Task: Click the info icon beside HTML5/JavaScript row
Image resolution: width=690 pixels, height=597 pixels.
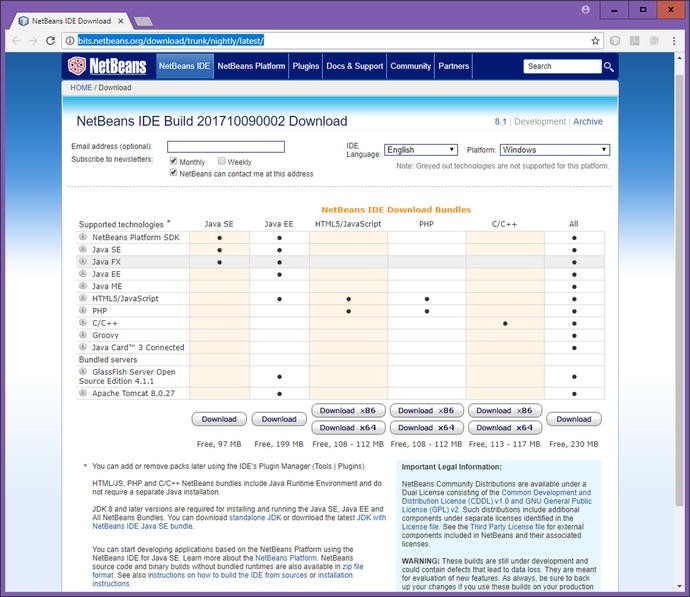Action: tap(83, 298)
